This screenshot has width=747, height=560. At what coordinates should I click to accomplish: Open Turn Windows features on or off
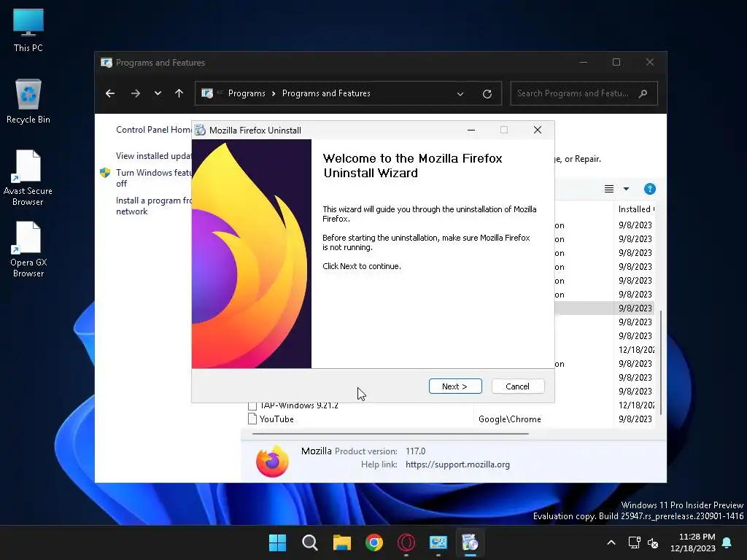(153, 178)
